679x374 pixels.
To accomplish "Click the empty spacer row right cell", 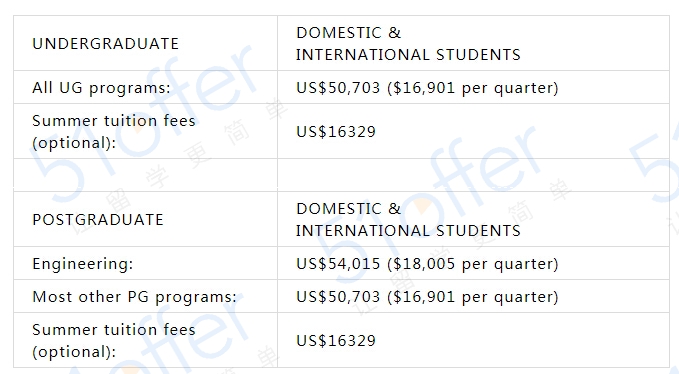I will (473, 175).
